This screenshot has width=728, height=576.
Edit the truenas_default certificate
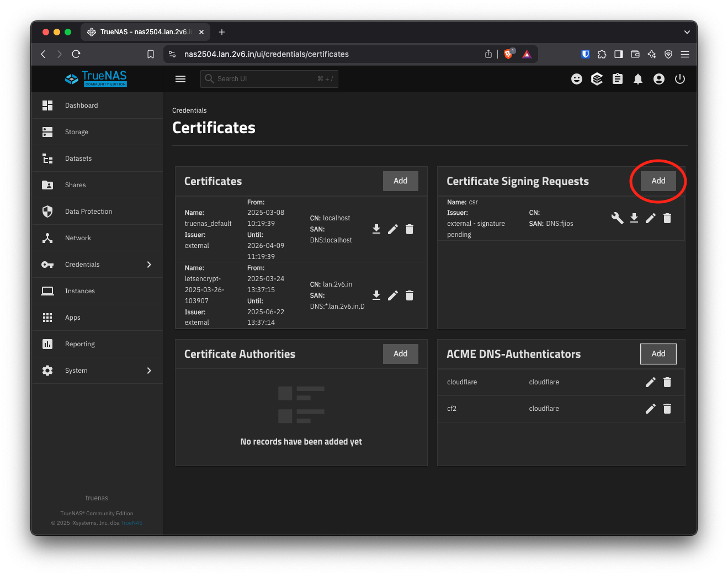[393, 229]
